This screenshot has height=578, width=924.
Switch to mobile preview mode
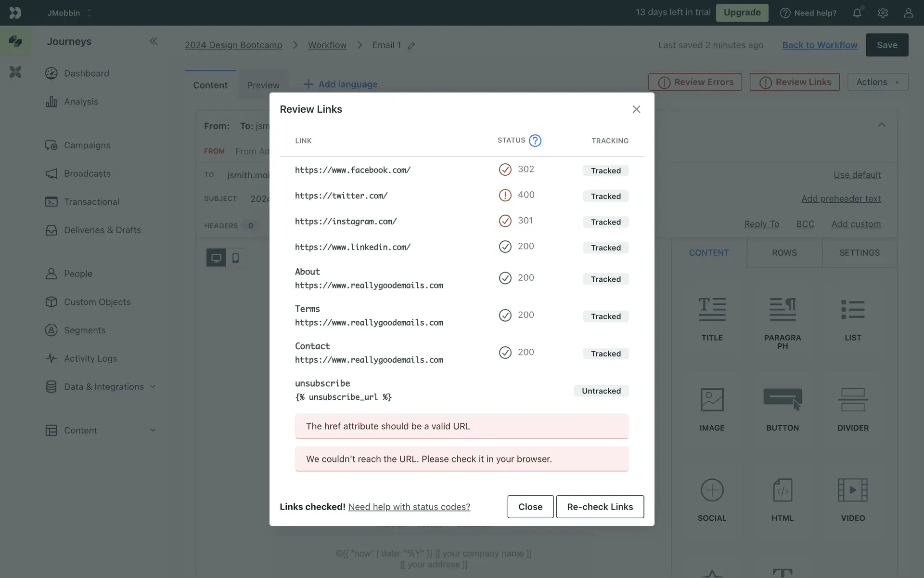pos(235,258)
